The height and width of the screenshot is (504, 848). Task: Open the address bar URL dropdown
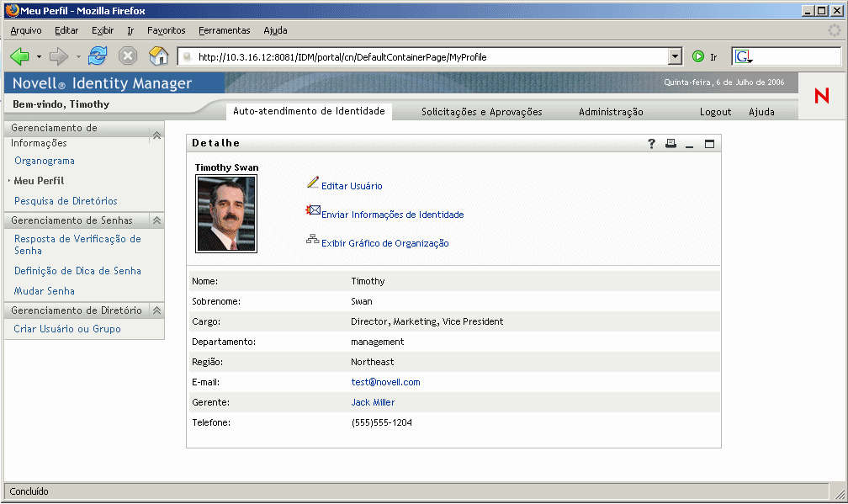(x=674, y=56)
